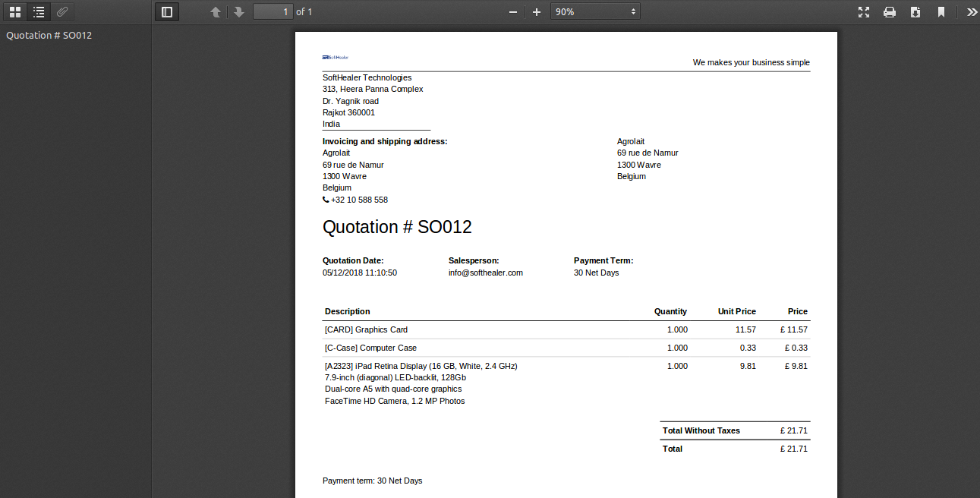Click 'Invoicing and shipping address:' label
The width and height of the screenshot is (980, 498).
tap(385, 141)
